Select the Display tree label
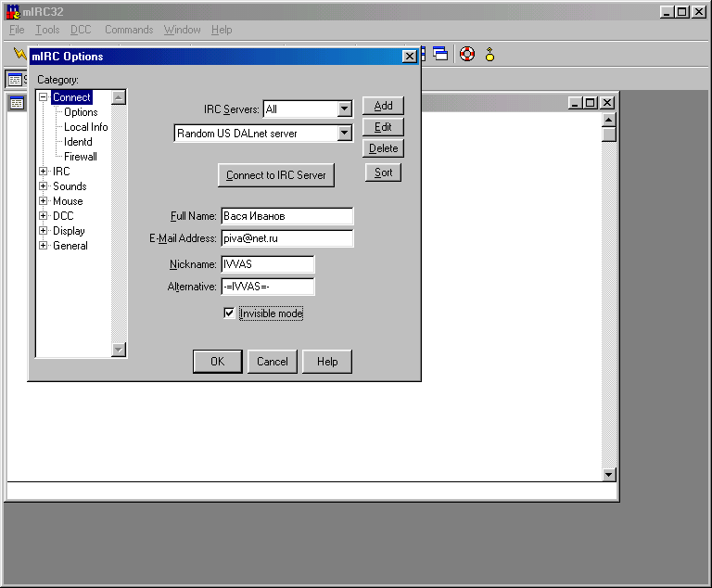Image resolution: width=712 pixels, height=588 pixels. [x=69, y=231]
